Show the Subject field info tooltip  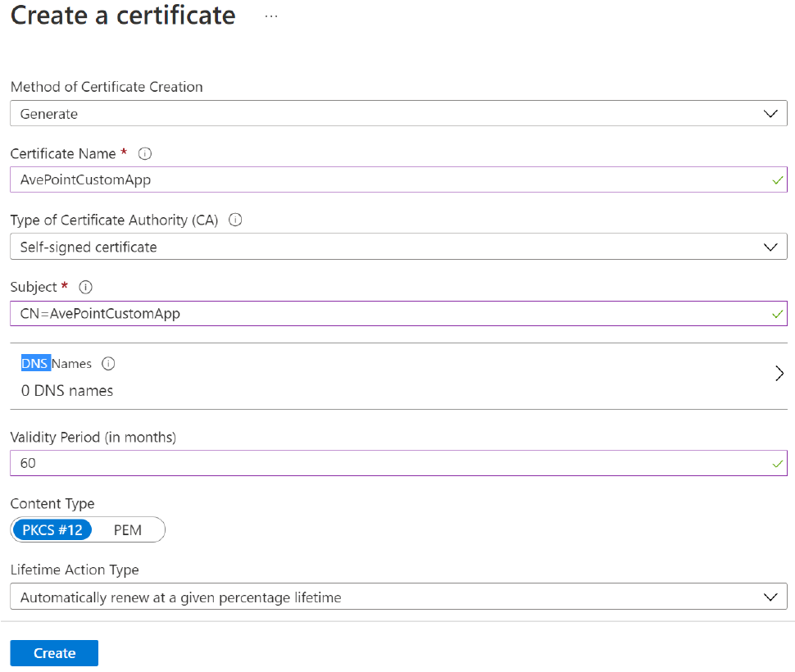tap(85, 287)
